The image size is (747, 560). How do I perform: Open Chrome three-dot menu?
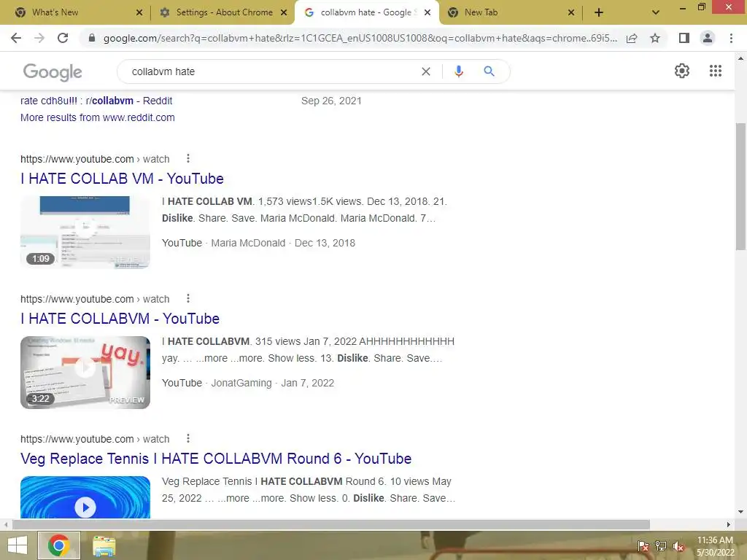731,38
